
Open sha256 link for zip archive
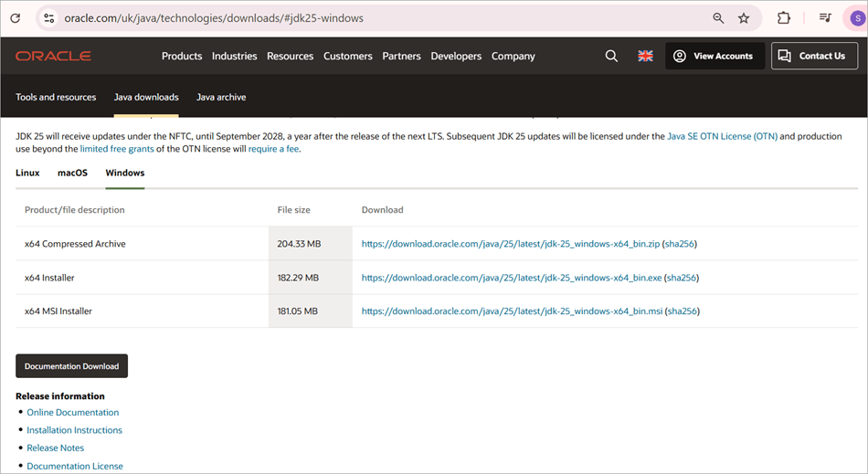pos(679,243)
